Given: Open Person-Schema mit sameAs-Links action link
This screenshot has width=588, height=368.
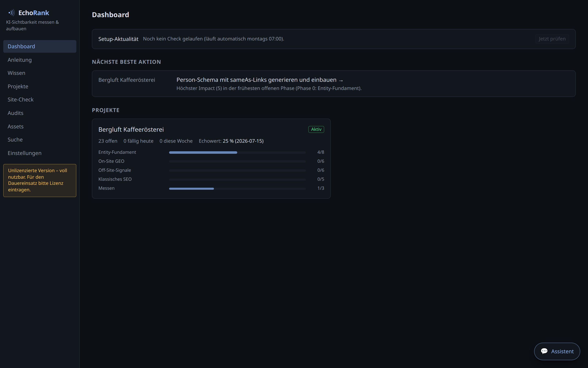Looking at the screenshot, I should (x=259, y=80).
